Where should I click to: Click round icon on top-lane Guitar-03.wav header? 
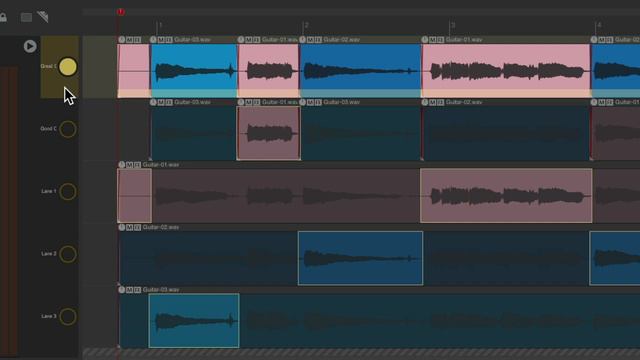[x=153, y=40]
